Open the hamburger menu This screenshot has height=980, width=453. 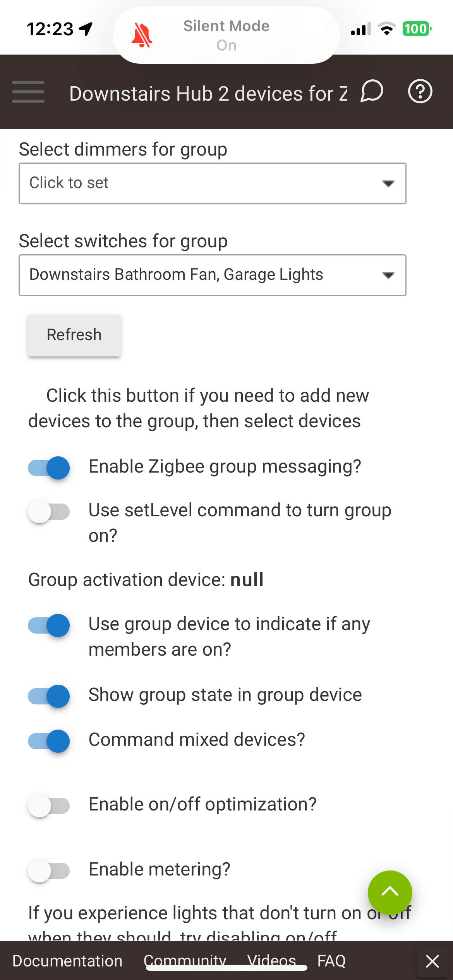[28, 92]
